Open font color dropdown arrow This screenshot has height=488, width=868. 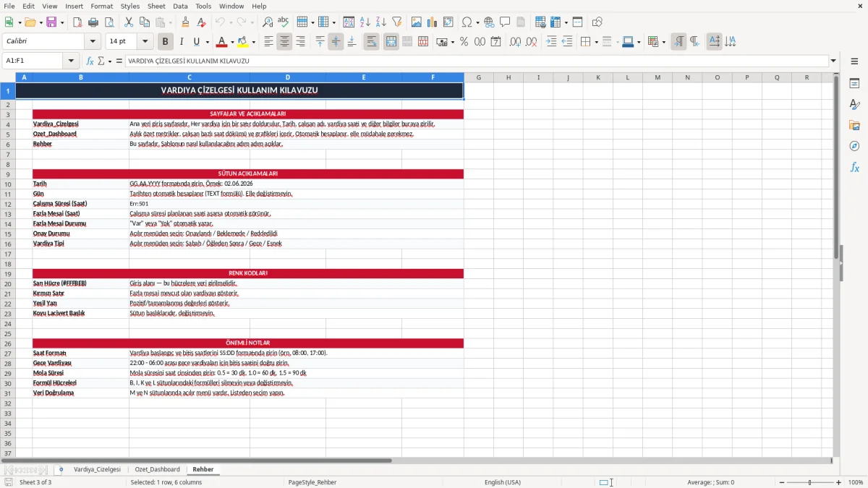(233, 42)
